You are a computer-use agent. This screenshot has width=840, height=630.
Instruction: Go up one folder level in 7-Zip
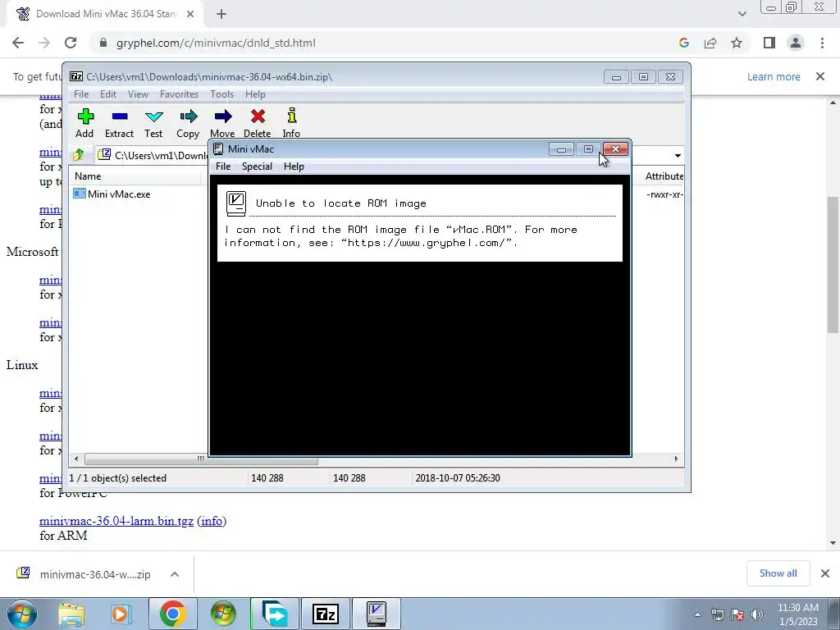(79, 155)
